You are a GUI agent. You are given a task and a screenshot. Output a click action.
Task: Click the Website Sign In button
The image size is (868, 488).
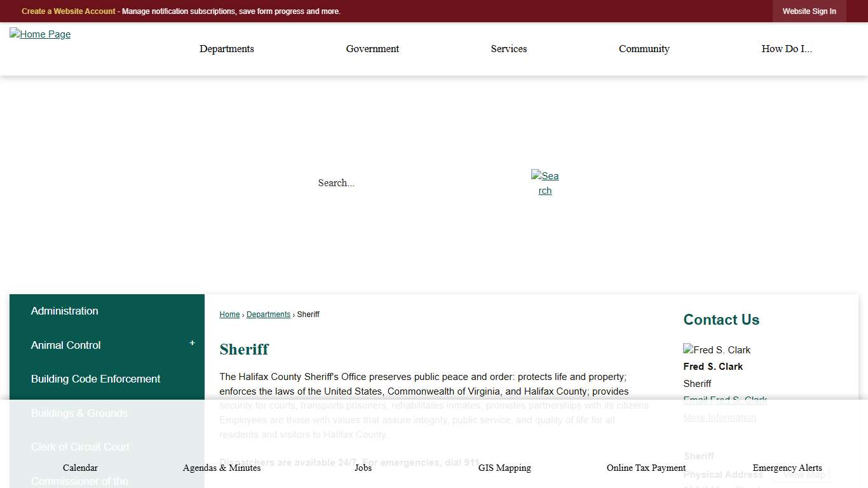(x=809, y=11)
